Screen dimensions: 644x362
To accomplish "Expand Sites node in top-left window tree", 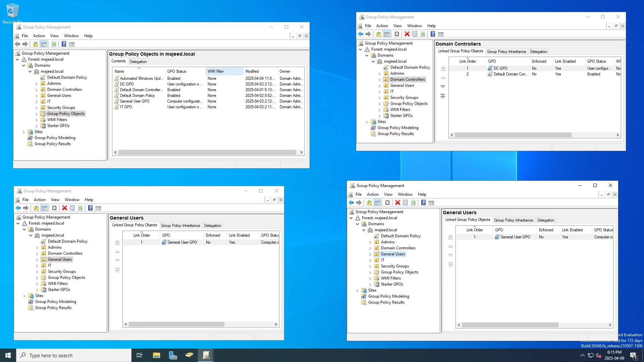I will point(24,132).
